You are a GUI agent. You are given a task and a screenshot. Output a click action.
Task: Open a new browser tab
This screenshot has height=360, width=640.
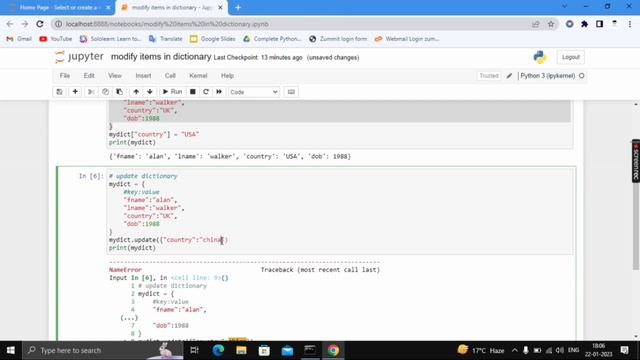238,7
